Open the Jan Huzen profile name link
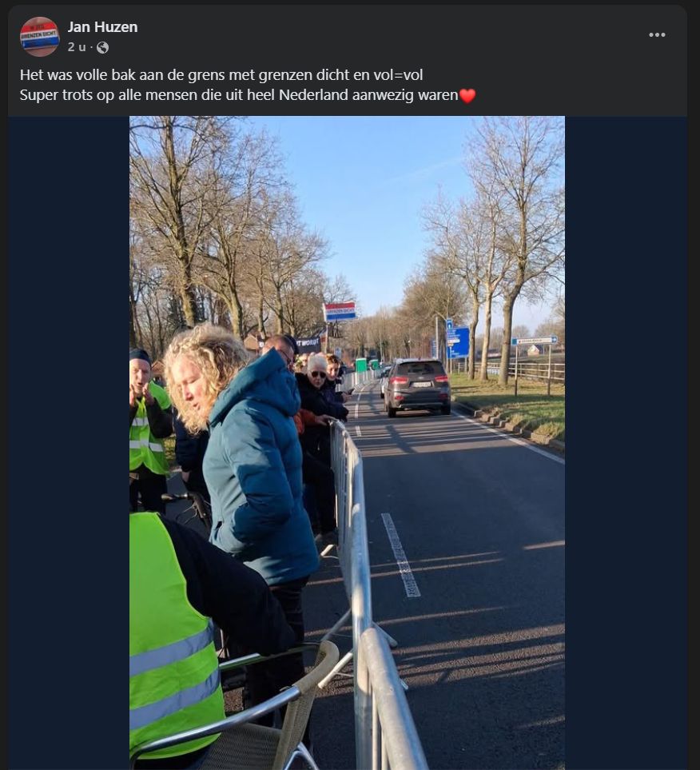Screen dimensions: 700x770 (x=102, y=27)
